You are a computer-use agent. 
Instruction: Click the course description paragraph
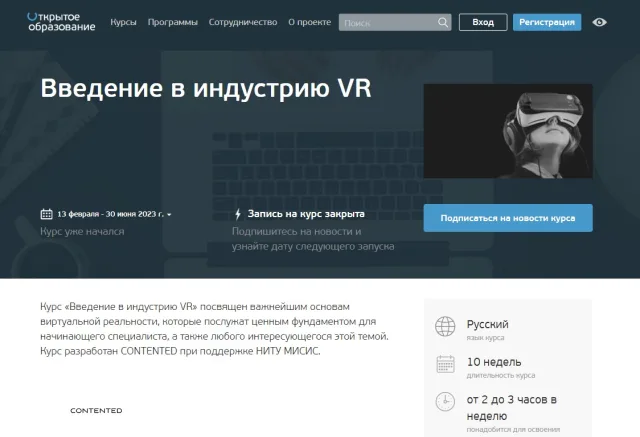[215, 329]
